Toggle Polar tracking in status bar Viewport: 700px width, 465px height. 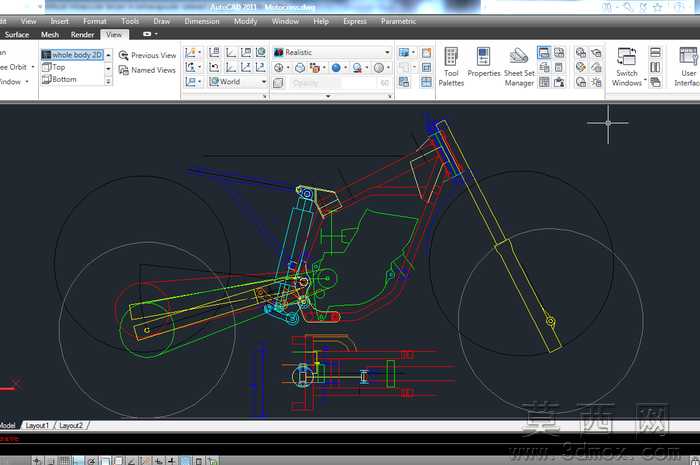(x=92, y=461)
